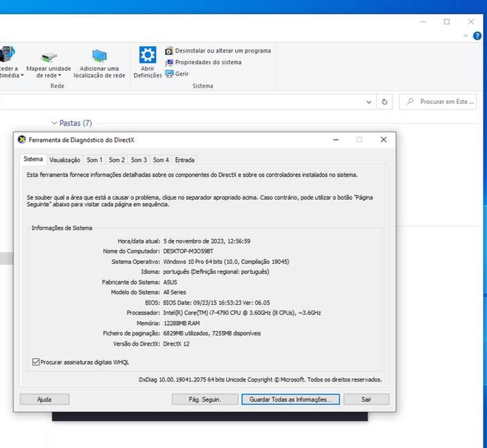Click Guardar Todas as Informações button
Viewport: 487px width, 448px height.
[x=291, y=399]
